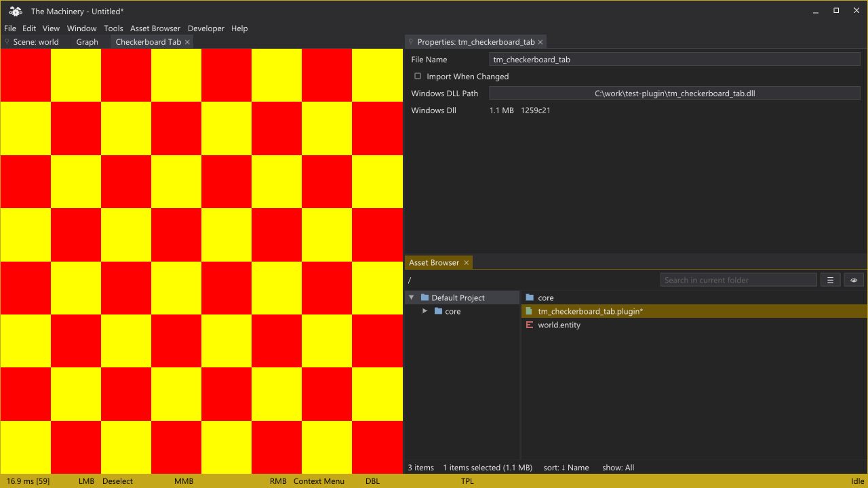Click the Idle status text
Image resolution: width=868 pixels, height=488 pixels.
pyautogui.click(x=857, y=481)
